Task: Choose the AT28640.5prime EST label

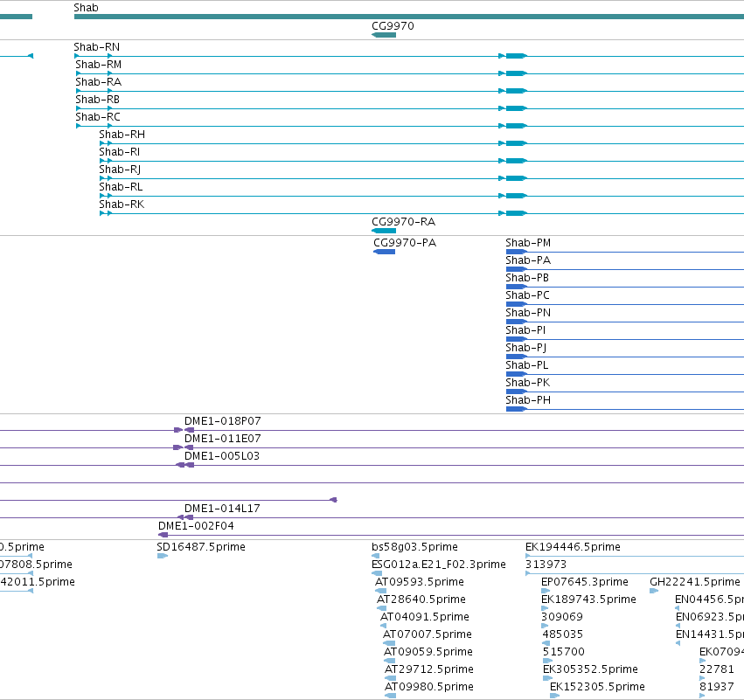Action: pos(421,600)
